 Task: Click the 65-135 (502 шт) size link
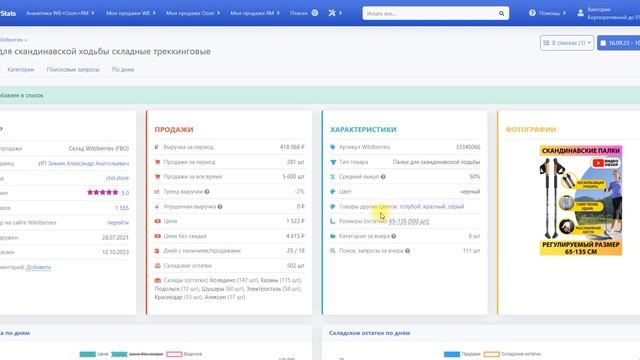(409, 221)
